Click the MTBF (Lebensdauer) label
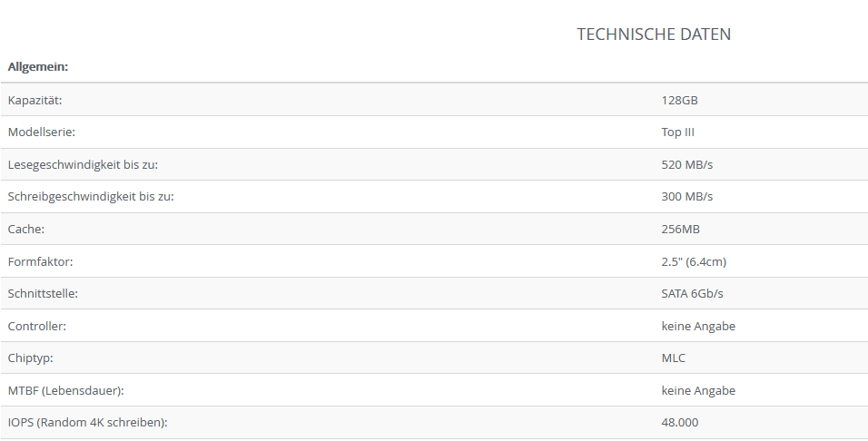This screenshot has width=868, height=441. 65,390
